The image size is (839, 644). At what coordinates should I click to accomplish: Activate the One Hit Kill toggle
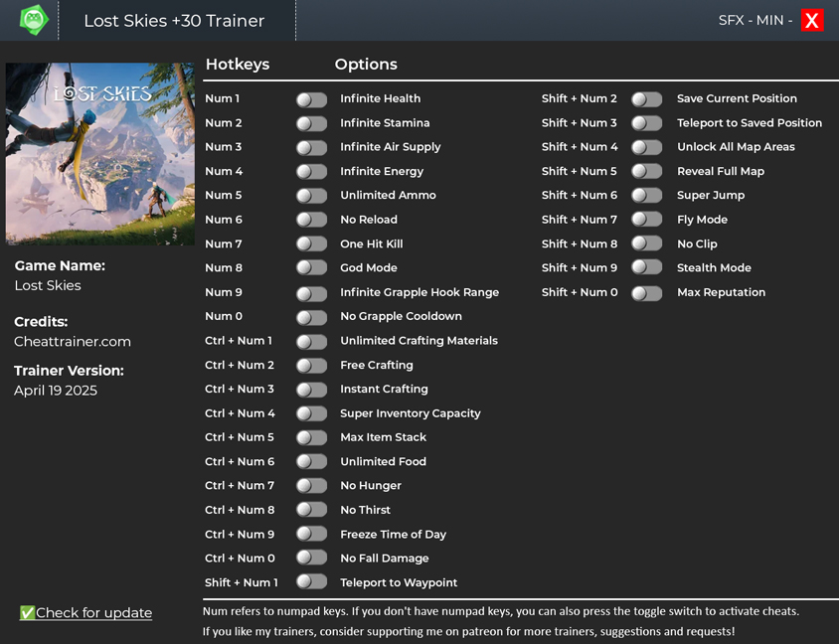[311, 243]
